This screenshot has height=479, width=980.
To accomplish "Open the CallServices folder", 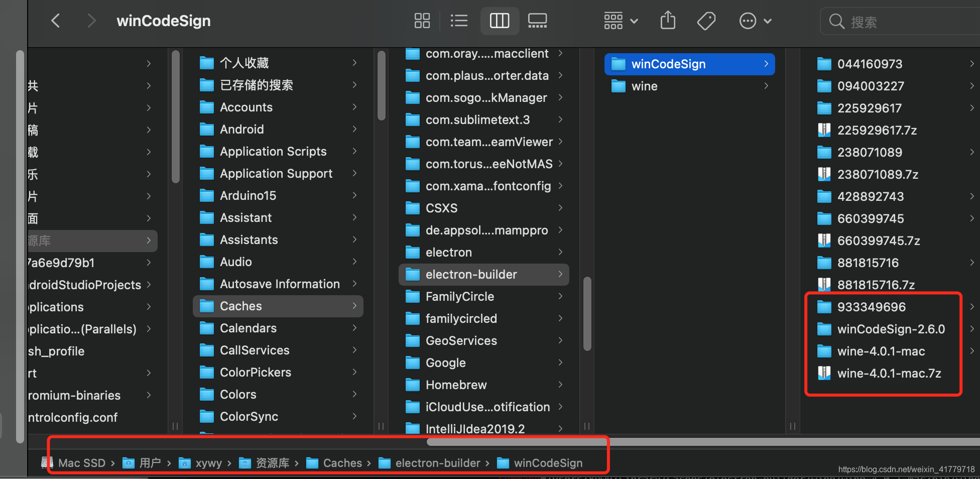I will pyautogui.click(x=278, y=350).
